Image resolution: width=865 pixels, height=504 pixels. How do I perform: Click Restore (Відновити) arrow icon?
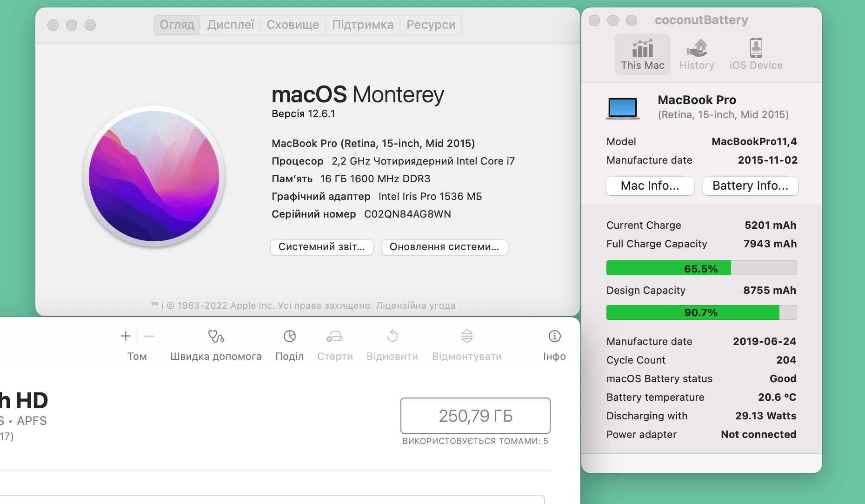pos(393,336)
